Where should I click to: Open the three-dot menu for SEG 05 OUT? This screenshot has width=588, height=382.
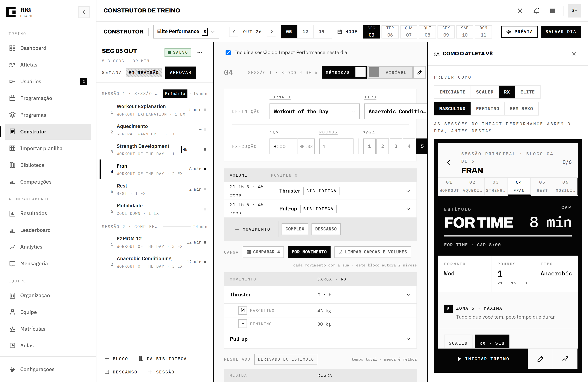(x=200, y=53)
